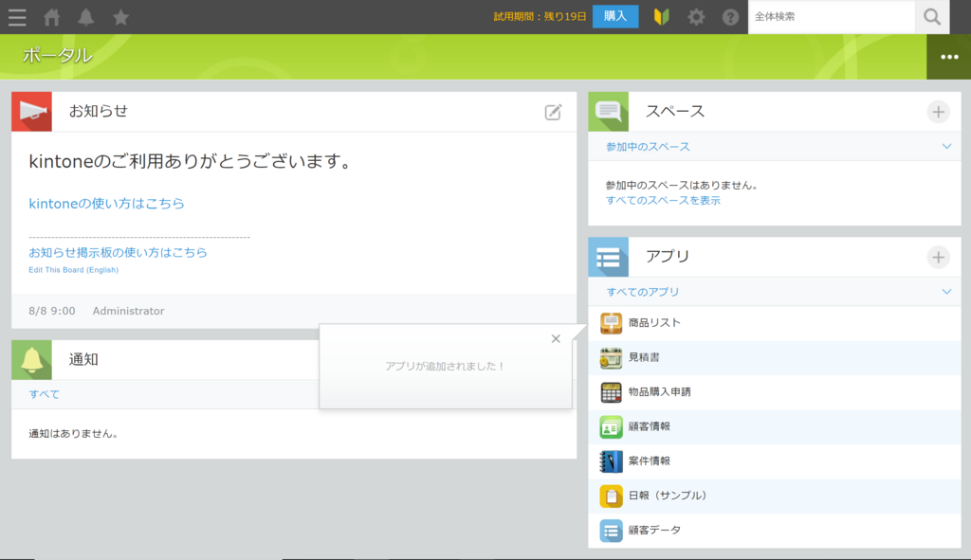
Task: Add an app with plus icon
Action: click(938, 257)
